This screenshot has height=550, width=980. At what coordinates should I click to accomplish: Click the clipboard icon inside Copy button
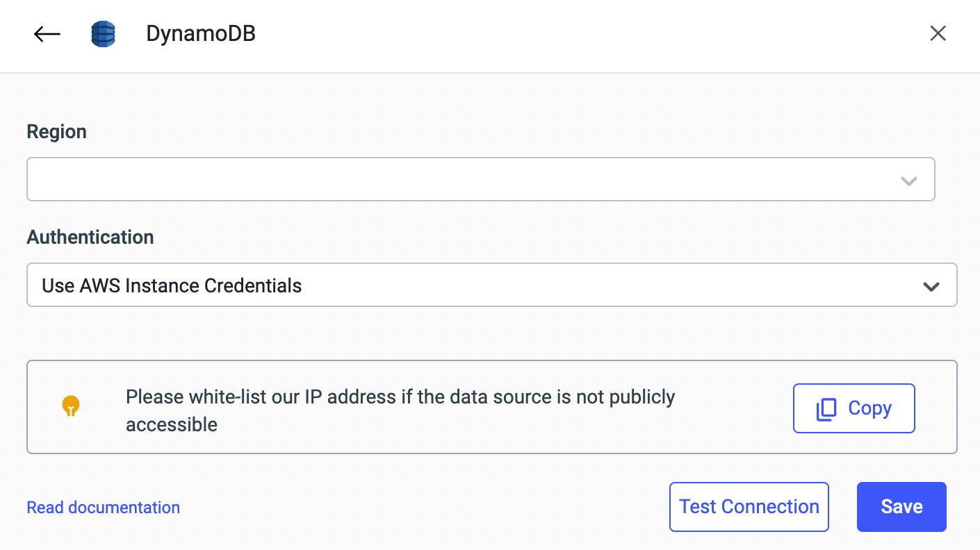(826, 409)
